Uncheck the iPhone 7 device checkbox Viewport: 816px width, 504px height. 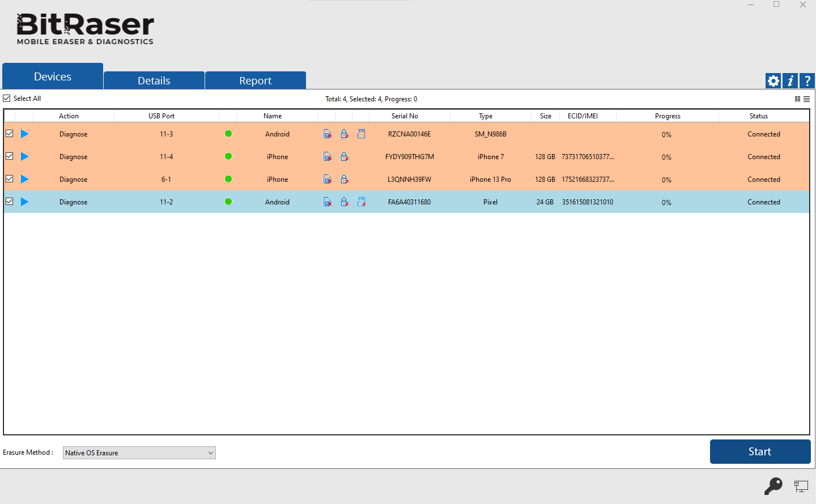(10, 156)
